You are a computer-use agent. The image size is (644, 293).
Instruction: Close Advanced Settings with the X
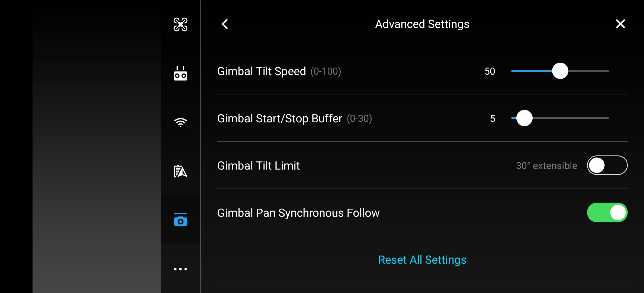[620, 24]
